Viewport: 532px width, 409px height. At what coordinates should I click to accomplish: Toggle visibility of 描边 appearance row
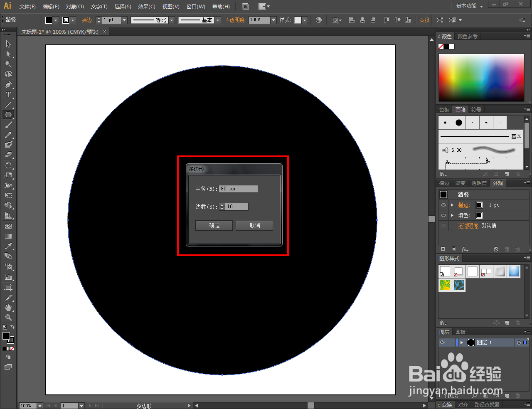(x=443, y=205)
